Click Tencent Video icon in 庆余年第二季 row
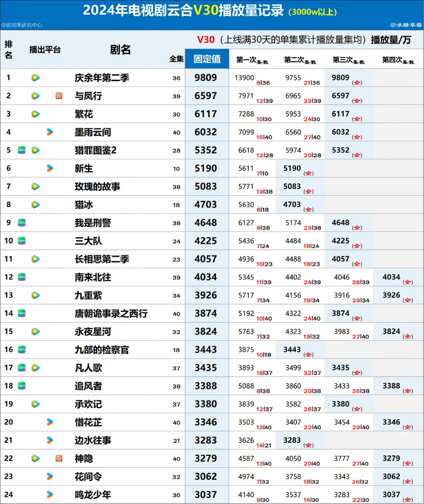Image resolution: width=424 pixels, height=504 pixels. point(36,77)
